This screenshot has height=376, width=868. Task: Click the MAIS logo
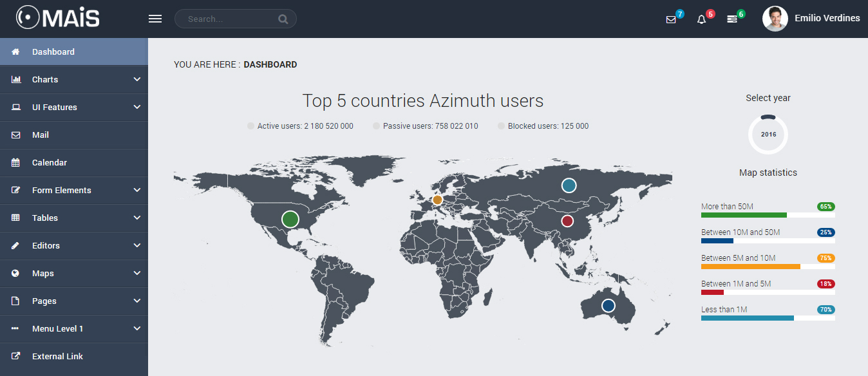pyautogui.click(x=58, y=17)
